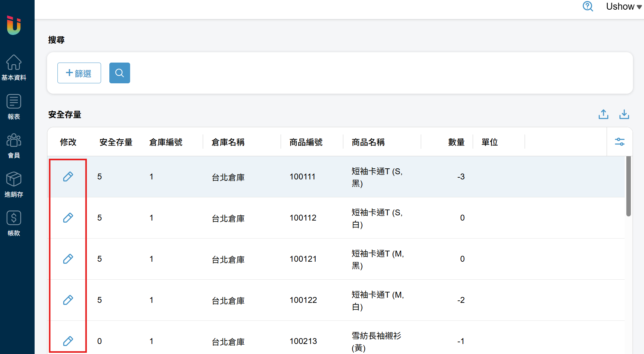Click the 商品編號 column header
Image resolution: width=644 pixels, height=354 pixels.
306,142
